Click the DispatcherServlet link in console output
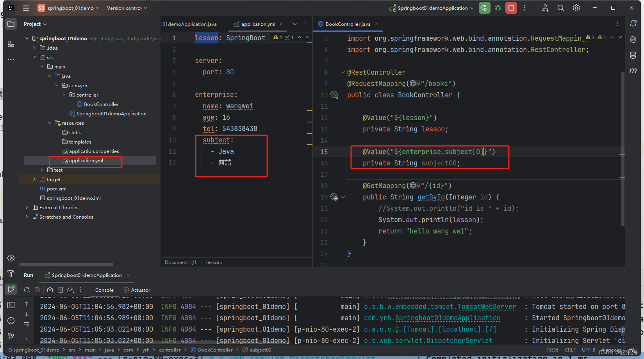 pos(459,341)
